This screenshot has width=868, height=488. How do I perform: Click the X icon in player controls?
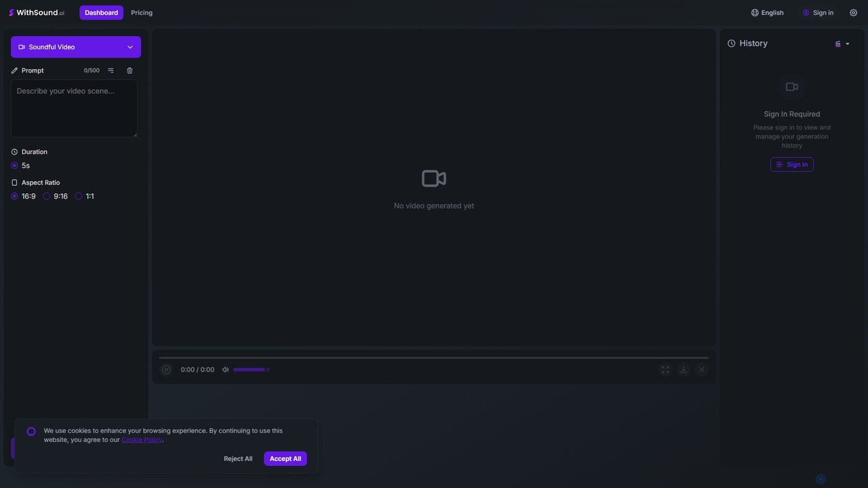pos(702,369)
